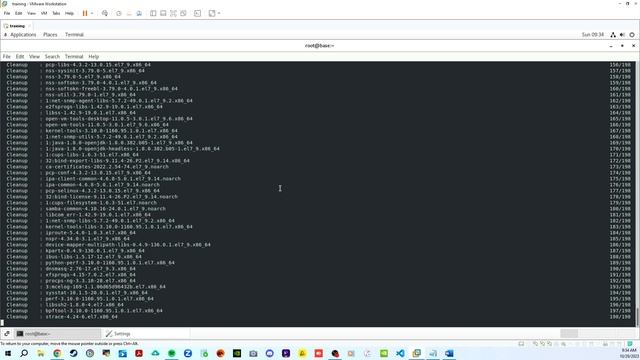Click the Windows taskbar clock and date
640x360 pixels.
point(629,353)
